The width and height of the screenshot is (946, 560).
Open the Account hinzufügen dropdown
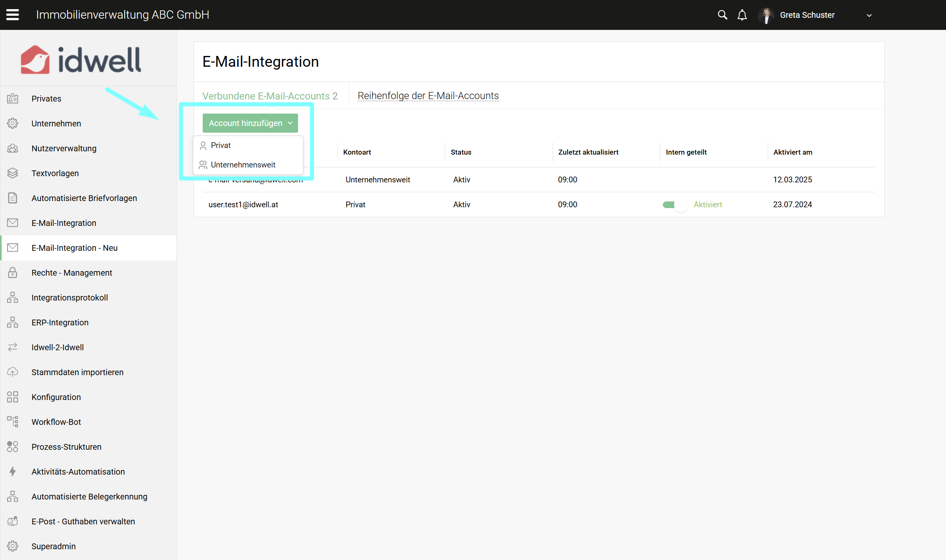point(250,123)
